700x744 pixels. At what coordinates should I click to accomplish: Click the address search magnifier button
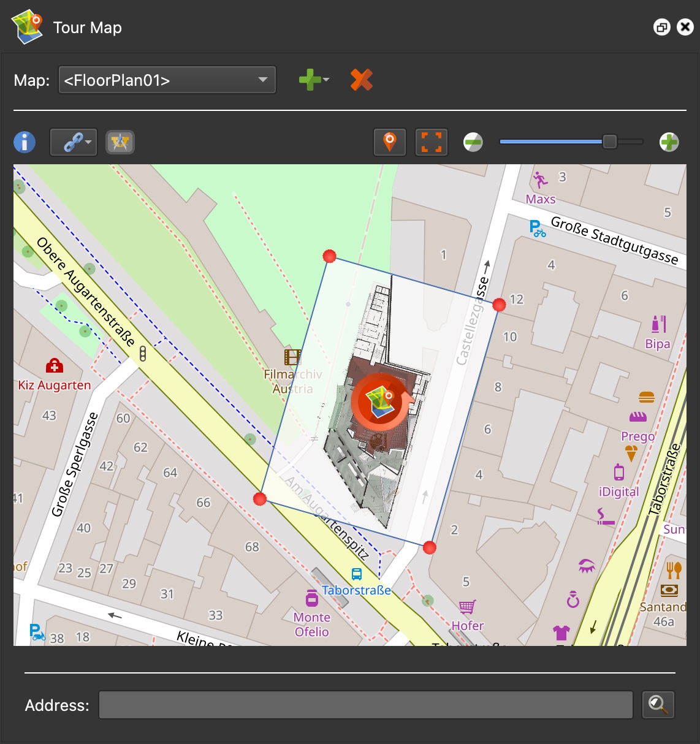[658, 705]
